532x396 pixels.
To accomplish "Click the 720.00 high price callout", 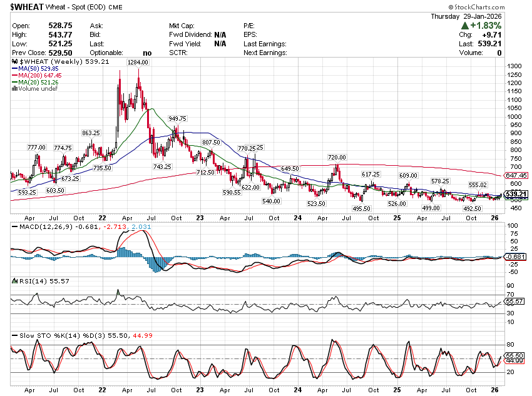I will (337, 157).
